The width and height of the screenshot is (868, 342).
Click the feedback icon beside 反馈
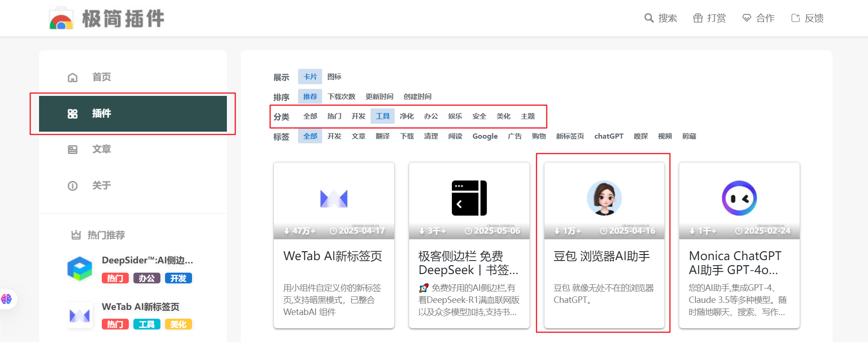795,18
